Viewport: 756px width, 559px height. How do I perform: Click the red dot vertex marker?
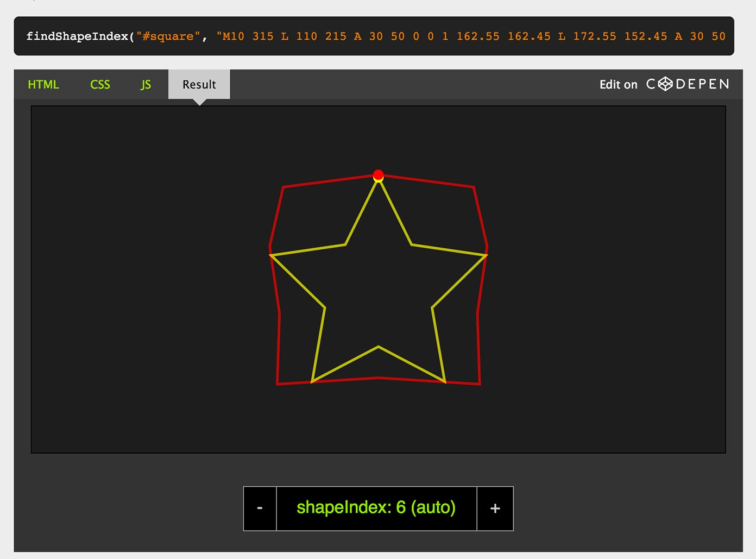click(379, 175)
